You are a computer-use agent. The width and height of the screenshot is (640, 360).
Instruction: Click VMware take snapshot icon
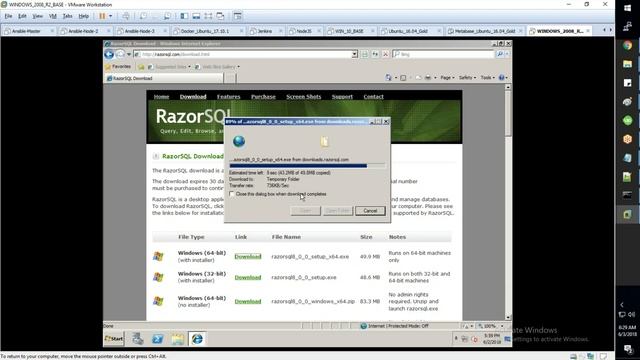(x=143, y=16)
